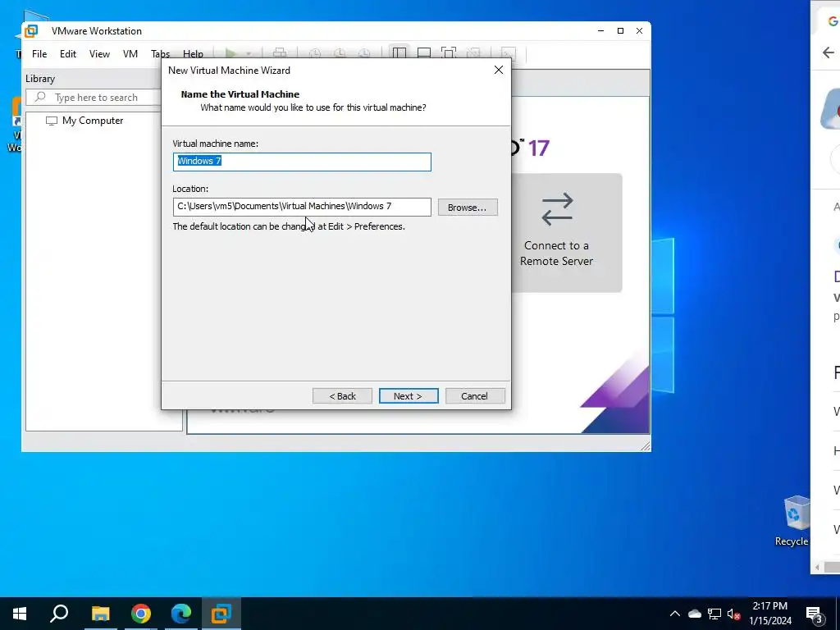Open Microsoft Edge from the taskbar

[x=181, y=614]
